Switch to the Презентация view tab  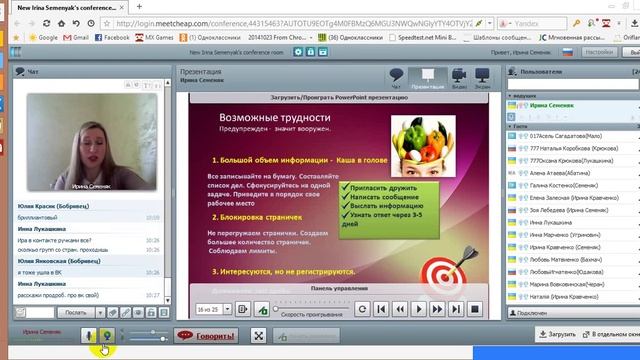pyautogui.click(x=428, y=78)
